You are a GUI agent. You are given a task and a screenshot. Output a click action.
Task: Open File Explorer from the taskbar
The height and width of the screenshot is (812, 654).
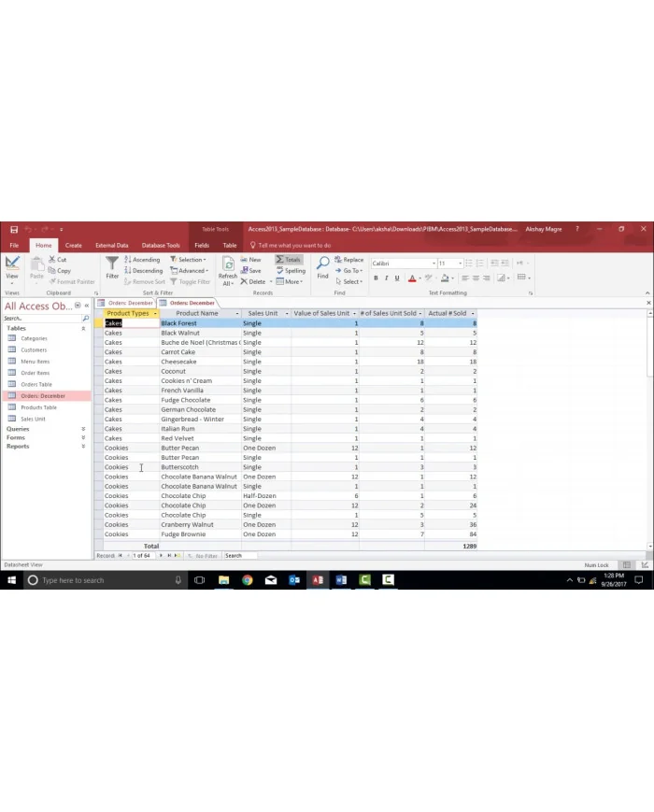tap(223, 580)
